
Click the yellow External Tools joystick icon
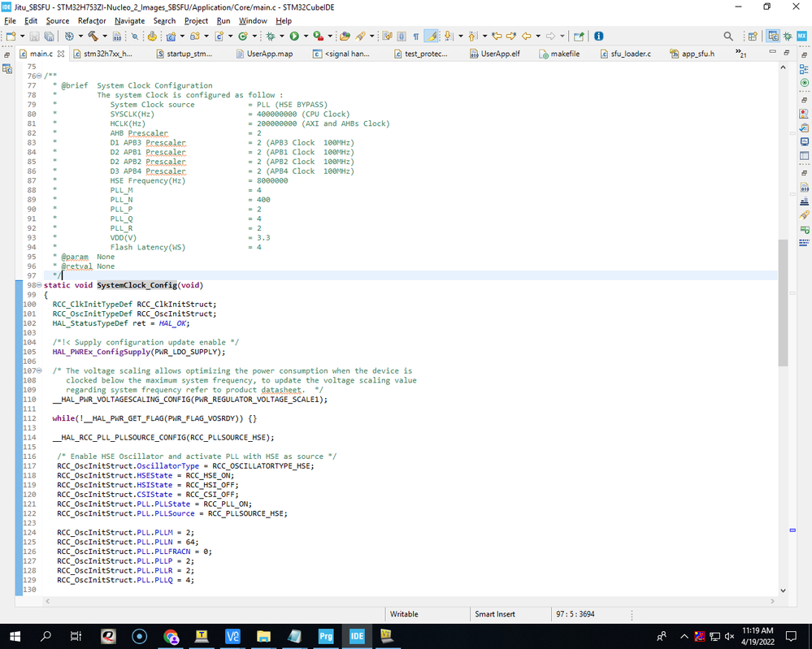[x=152, y=37]
